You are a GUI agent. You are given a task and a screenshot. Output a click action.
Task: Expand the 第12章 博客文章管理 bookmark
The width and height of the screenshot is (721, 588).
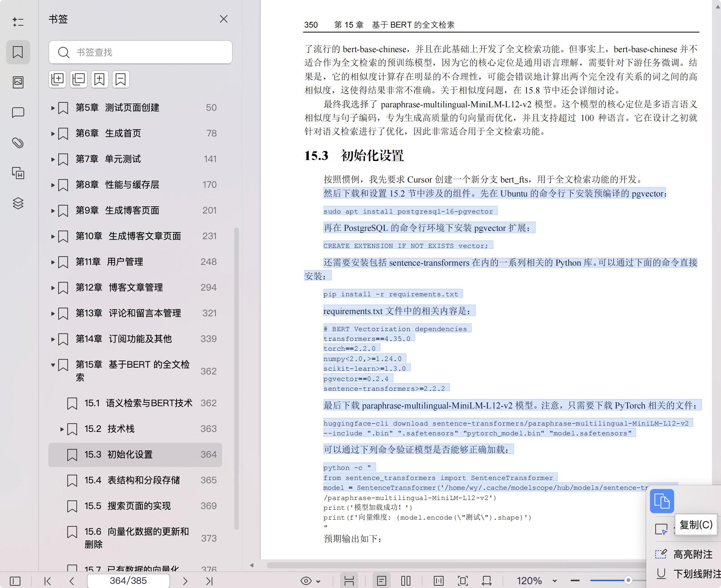[x=53, y=288]
